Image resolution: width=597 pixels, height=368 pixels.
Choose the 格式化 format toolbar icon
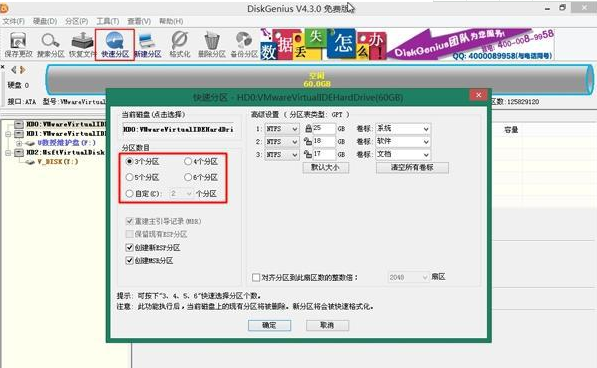click(179, 45)
